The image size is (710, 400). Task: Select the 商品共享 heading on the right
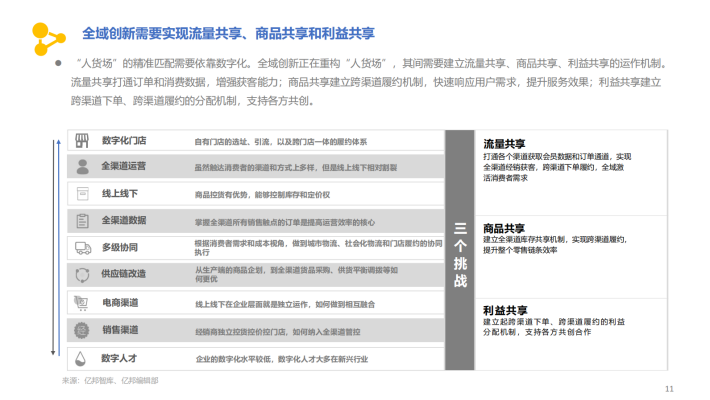click(x=506, y=228)
